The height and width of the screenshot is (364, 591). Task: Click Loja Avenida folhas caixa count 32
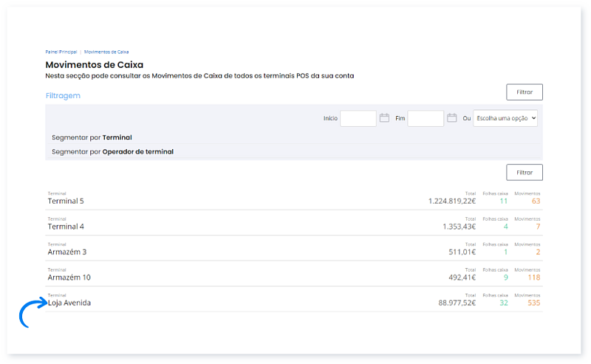coord(502,303)
